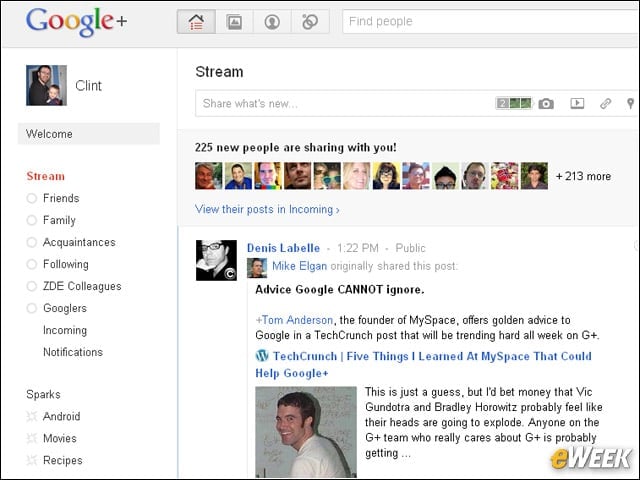Add a video using the play icon

pyautogui.click(x=577, y=103)
